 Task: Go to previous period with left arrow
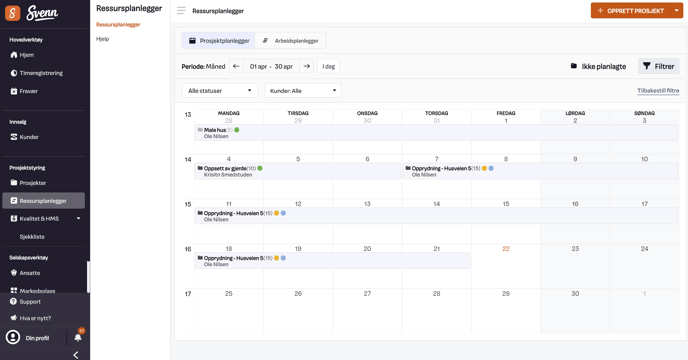(236, 66)
